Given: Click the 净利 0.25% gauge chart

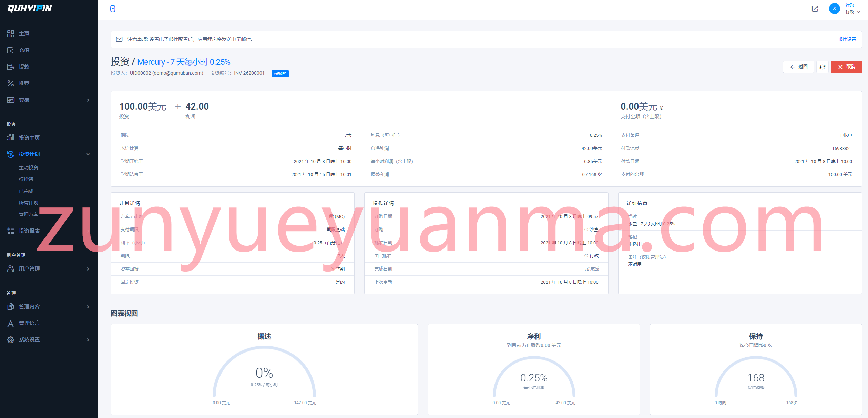Looking at the screenshot, I should (x=534, y=377).
